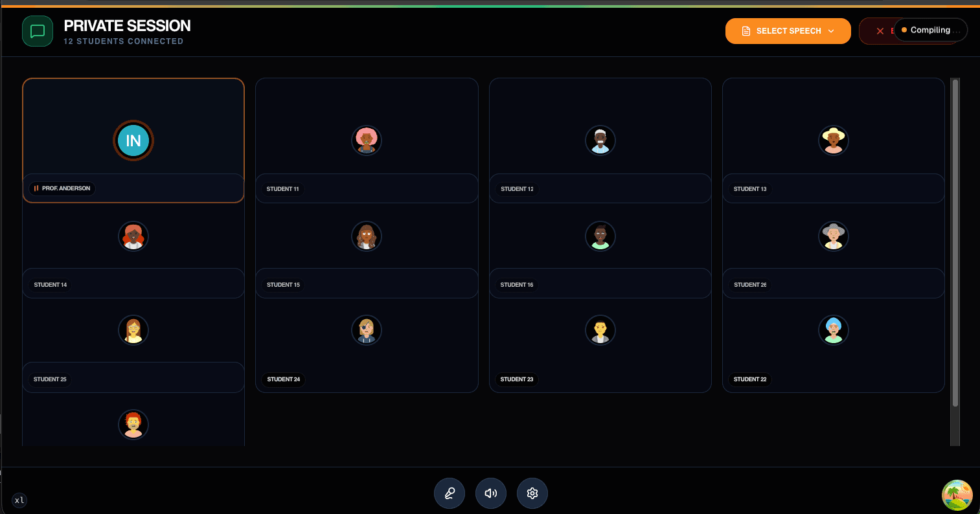Click the STUDENT 11 name label

(283, 189)
